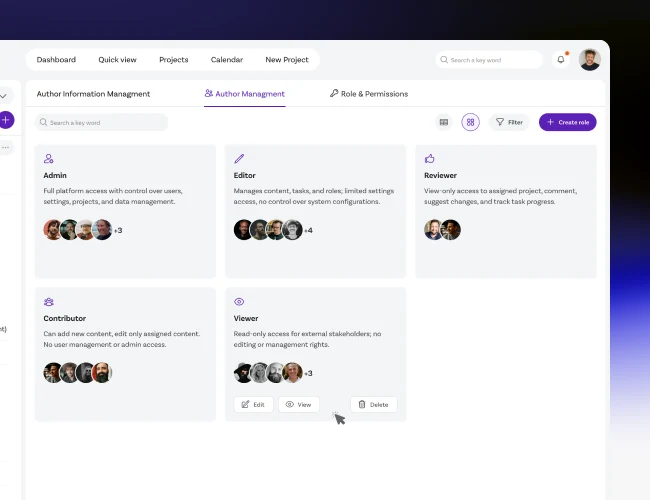This screenshot has width=650, height=500.
Task: Open the notifications bell
Action: pyautogui.click(x=560, y=60)
